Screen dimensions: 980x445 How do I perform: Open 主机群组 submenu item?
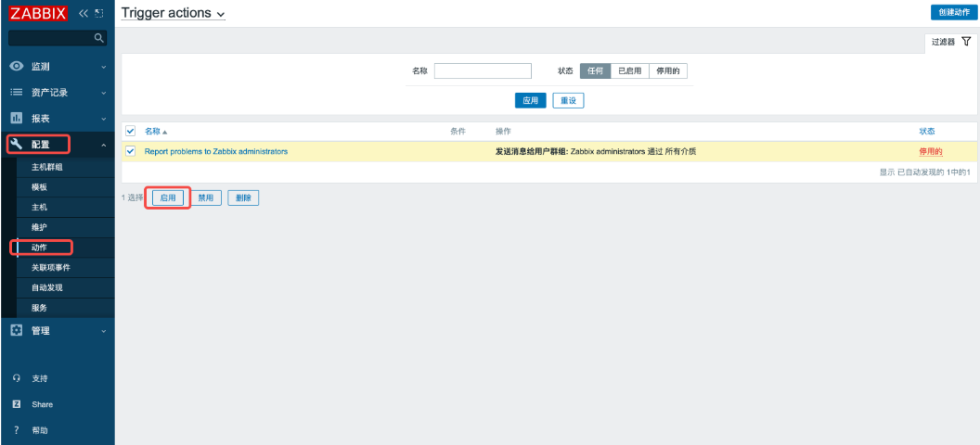(47, 167)
